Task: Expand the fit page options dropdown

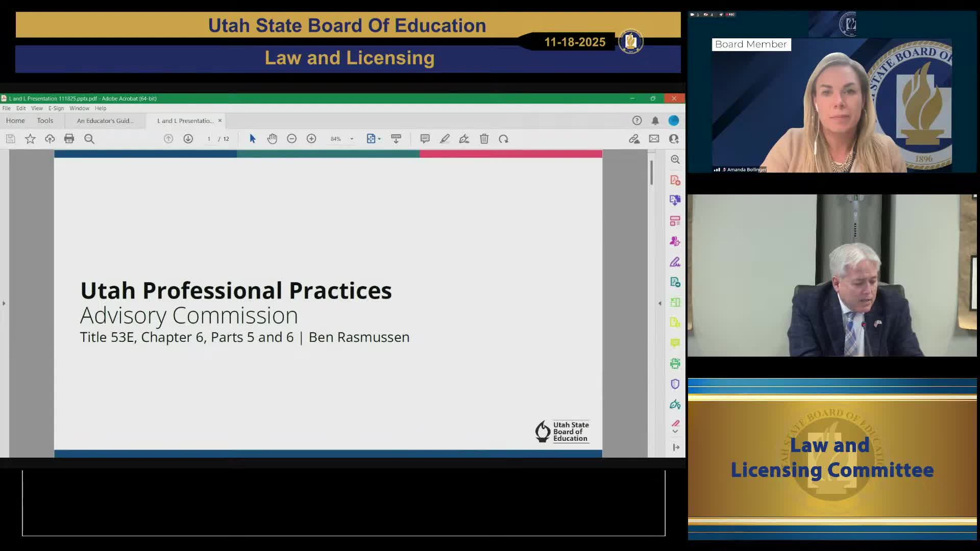Action: 379,139
